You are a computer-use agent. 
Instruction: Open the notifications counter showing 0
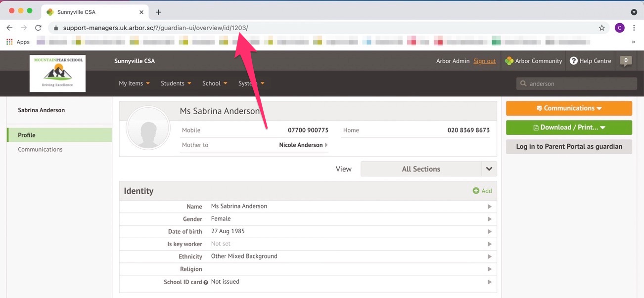click(626, 61)
